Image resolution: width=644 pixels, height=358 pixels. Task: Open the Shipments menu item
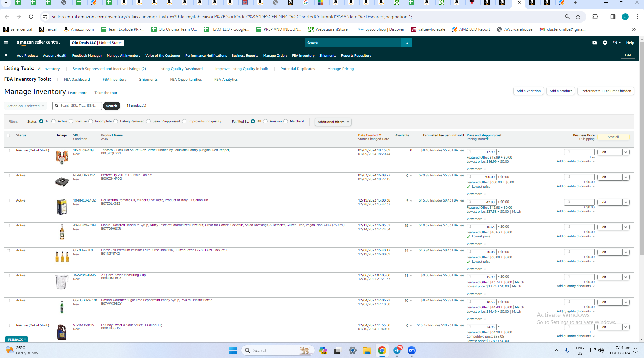point(327,56)
